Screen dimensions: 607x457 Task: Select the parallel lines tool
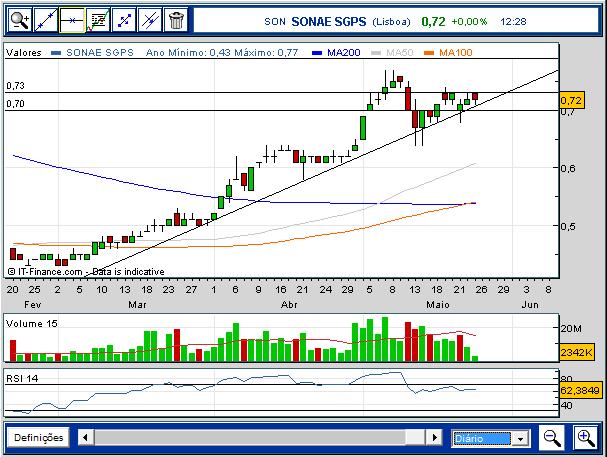point(150,20)
